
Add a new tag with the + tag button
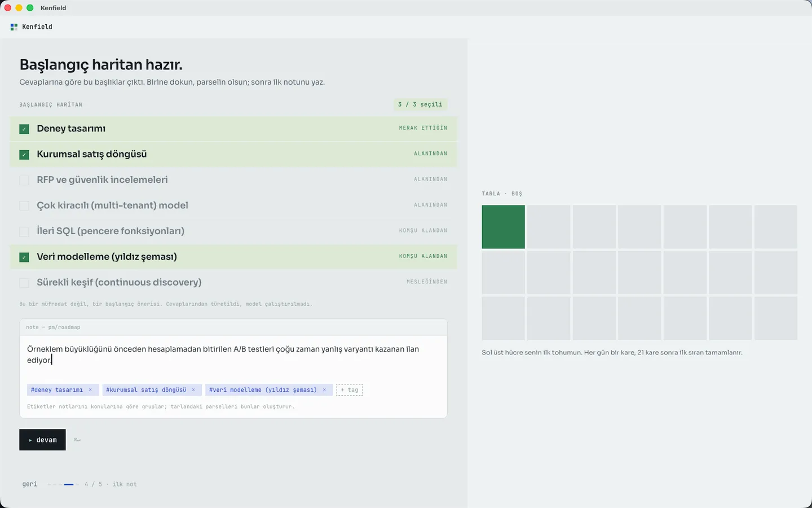(349, 390)
